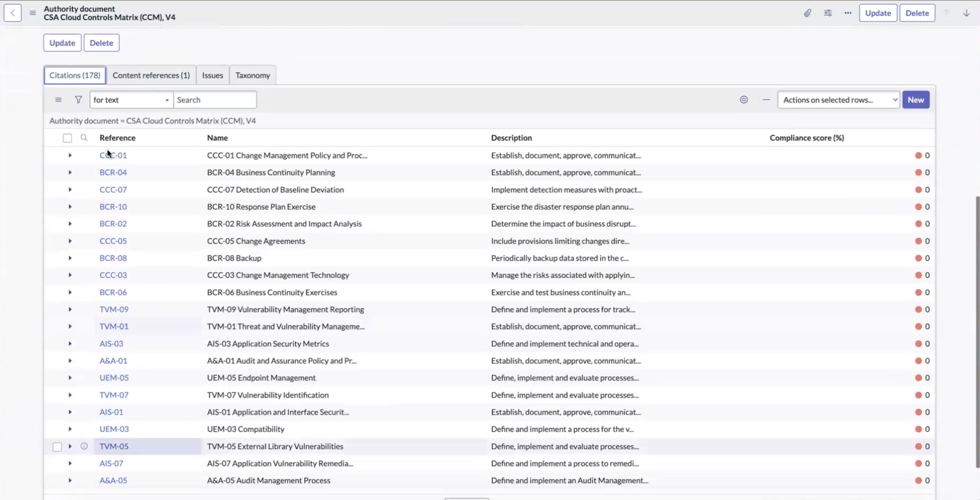Image resolution: width=980 pixels, height=500 pixels.
Task: Create a new citation with New button
Action: pyautogui.click(x=916, y=100)
